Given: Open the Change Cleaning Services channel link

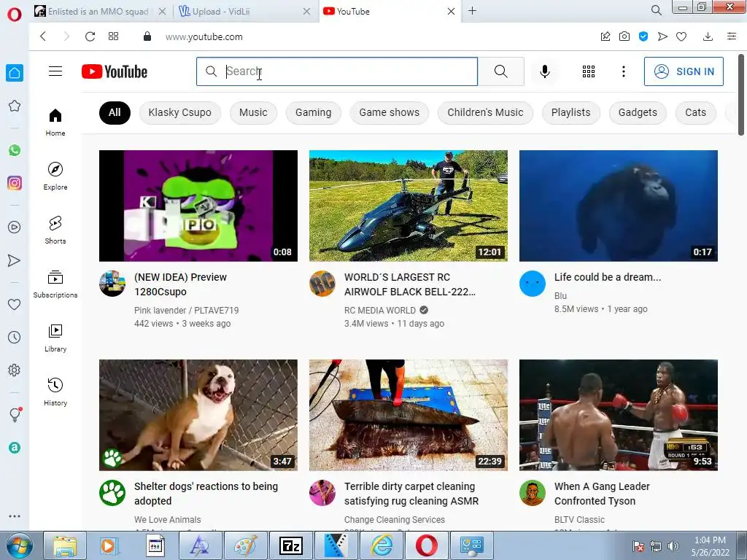Looking at the screenshot, I should click(395, 519).
